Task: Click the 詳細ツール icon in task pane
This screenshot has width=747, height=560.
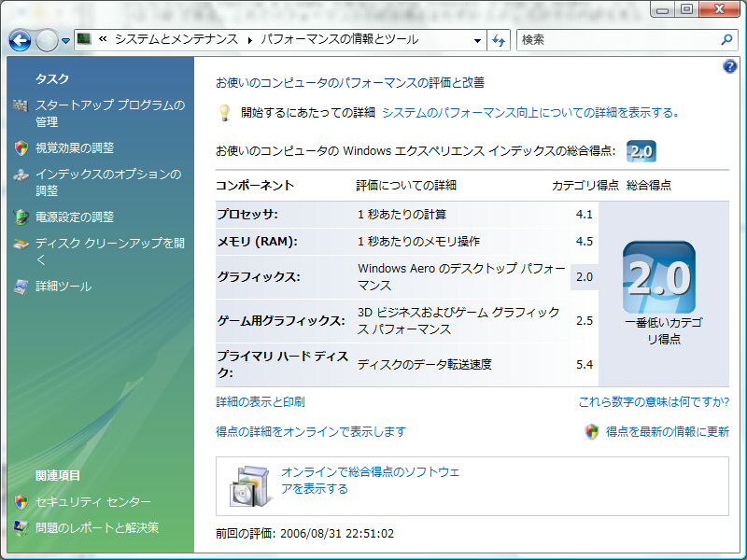Action: point(21,287)
